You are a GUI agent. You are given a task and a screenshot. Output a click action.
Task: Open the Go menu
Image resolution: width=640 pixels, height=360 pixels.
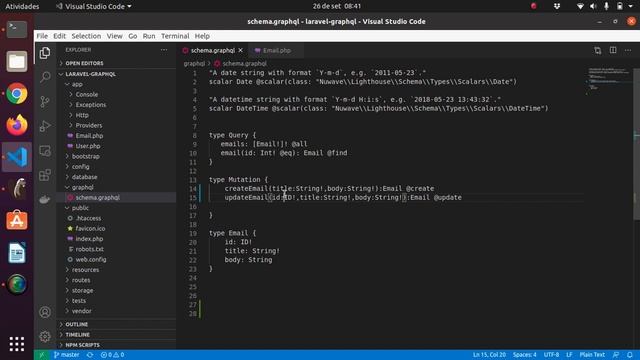click(x=133, y=36)
